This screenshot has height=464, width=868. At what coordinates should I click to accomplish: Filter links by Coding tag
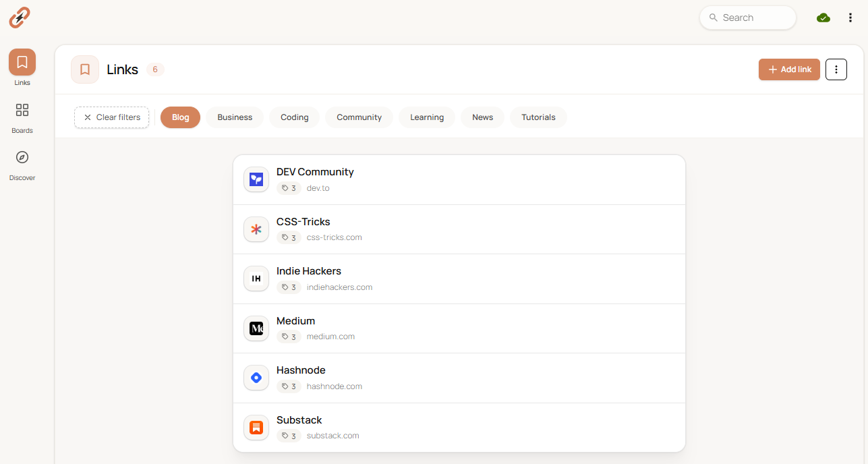[x=295, y=117]
